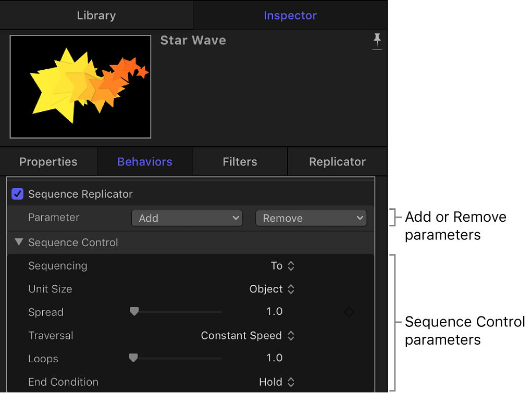
Task: Select the Behaviors tab
Action: (x=145, y=162)
